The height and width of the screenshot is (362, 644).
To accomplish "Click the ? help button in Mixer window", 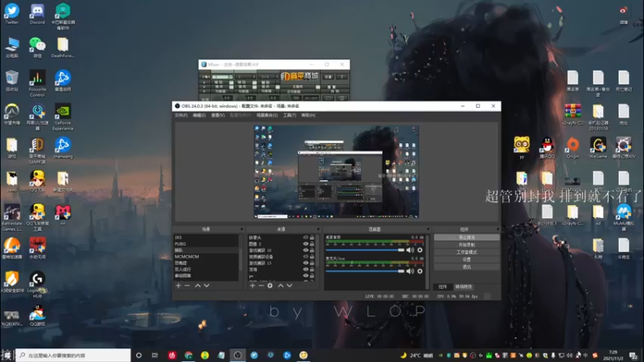I will coord(341,76).
